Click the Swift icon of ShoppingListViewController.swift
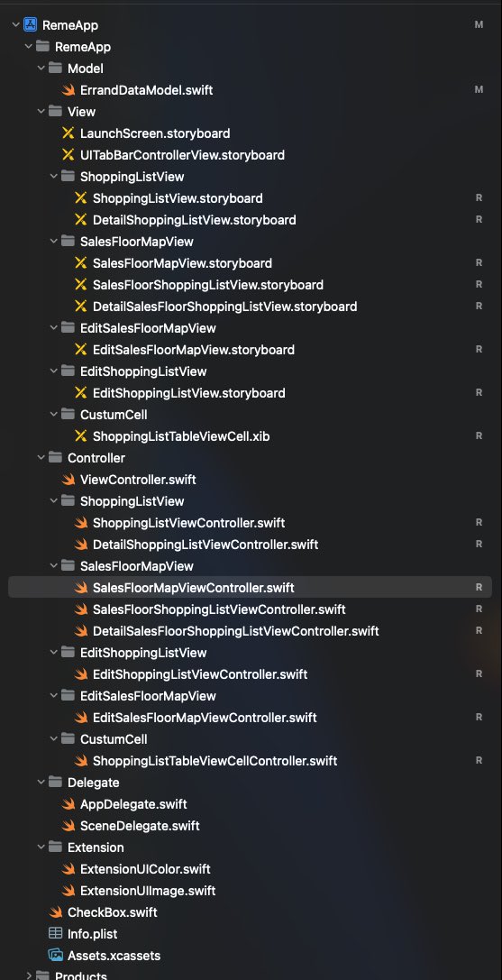 pos(81,523)
